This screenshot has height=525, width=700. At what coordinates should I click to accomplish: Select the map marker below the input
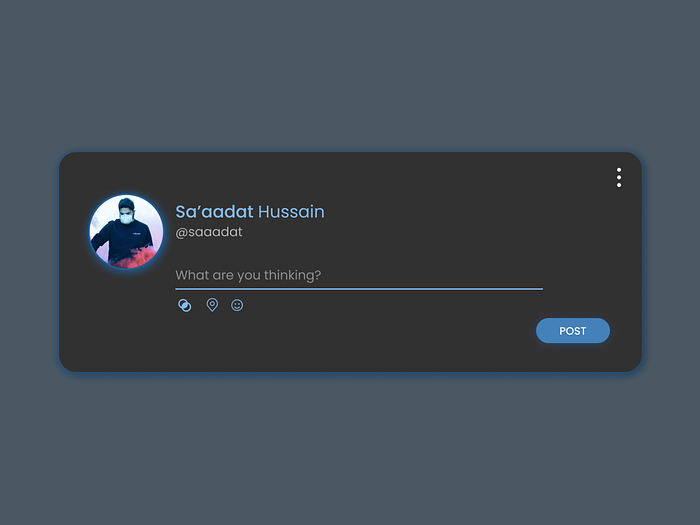tap(212, 305)
